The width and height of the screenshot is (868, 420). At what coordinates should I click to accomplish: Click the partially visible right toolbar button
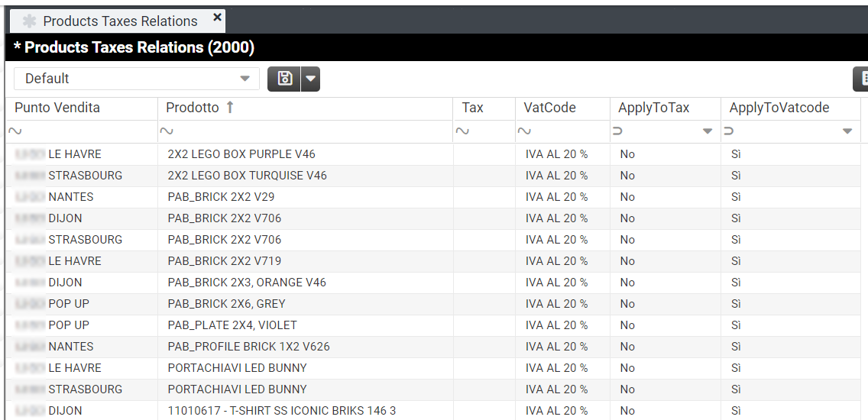click(x=861, y=79)
